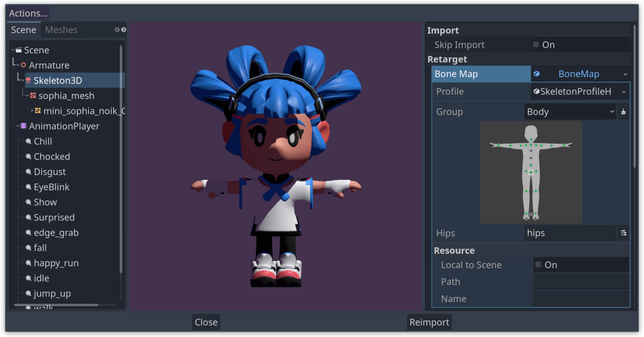Open the bone picker icon next to Hips
Screen dimensions: 644x337
pyautogui.click(x=624, y=233)
